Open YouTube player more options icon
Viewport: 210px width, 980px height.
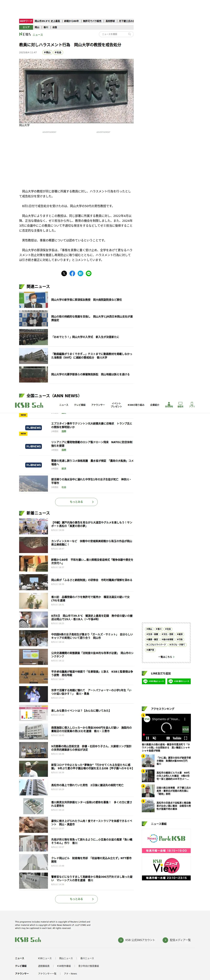click(x=185, y=719)
